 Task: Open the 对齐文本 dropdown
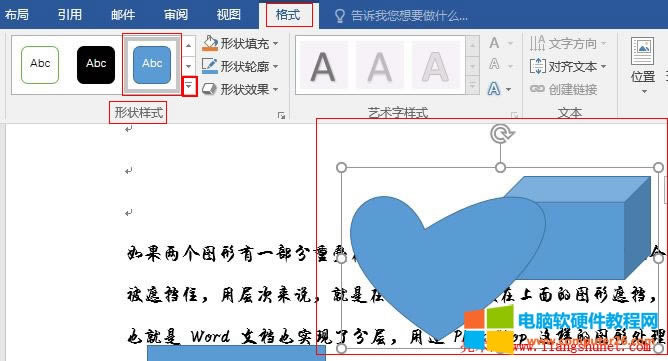[x=568, y=66]
